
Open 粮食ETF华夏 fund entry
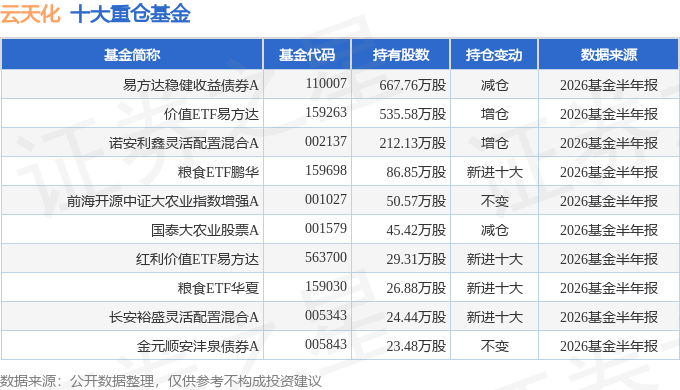coord(218,288)
